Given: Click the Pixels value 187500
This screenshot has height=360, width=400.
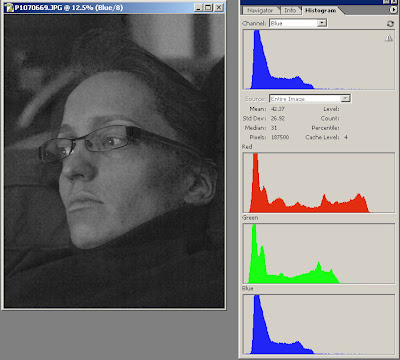Looking at the screenshot, I should pyautogui.click(x=280, y=137).
